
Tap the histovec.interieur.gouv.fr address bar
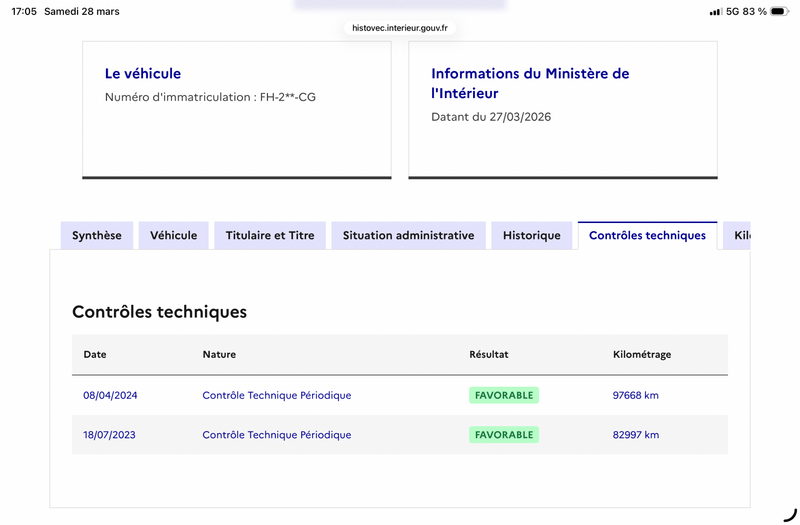(x=400, y=28)
